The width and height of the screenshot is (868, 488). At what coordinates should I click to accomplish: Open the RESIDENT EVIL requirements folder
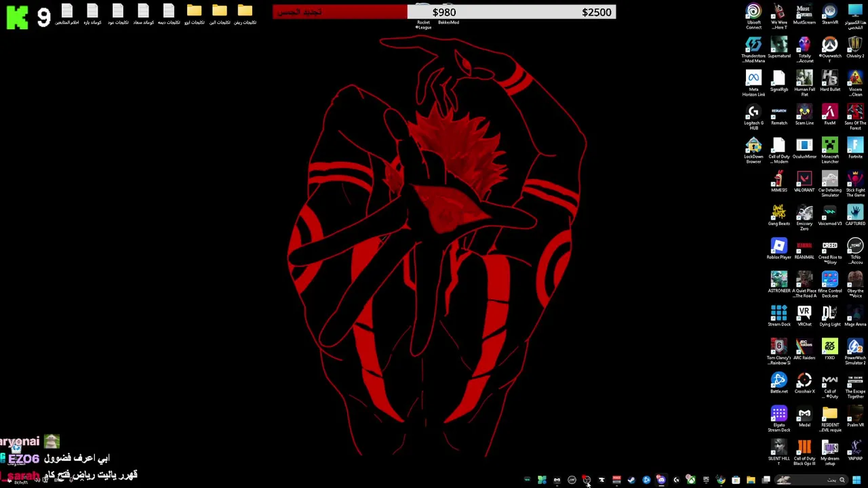click(830, 419)
